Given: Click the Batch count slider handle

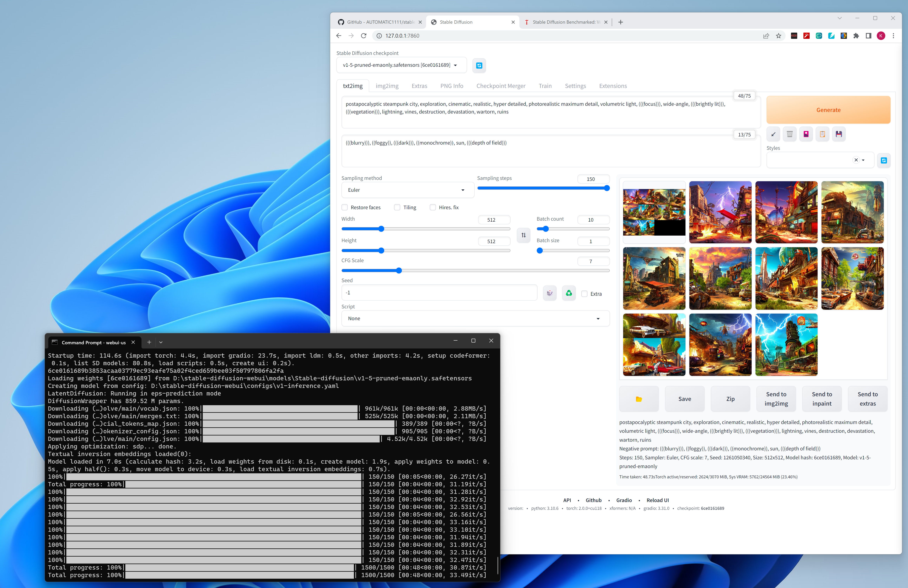Looking at the screenshot, I should pyautogui.click(x=546, y=229).
